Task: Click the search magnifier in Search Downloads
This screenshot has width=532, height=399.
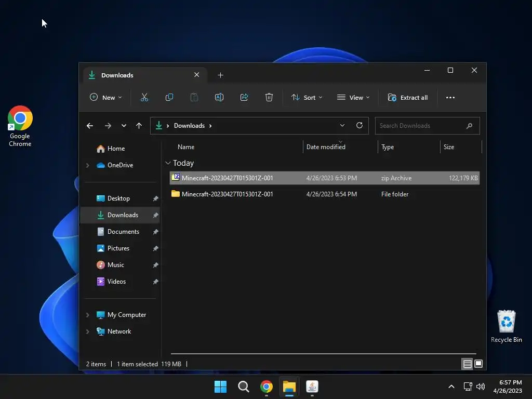Action: [469, 126]
